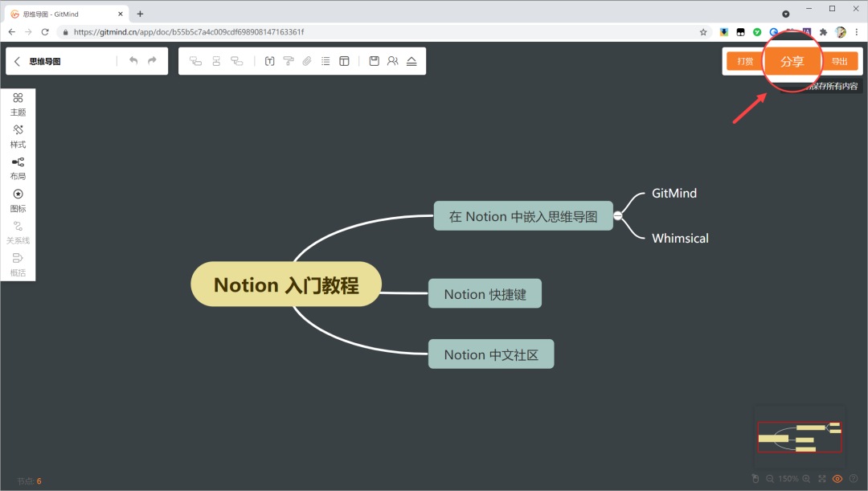Select the 关系线 relationship line tool
The image size is (868, 491).
pos(18,233)
